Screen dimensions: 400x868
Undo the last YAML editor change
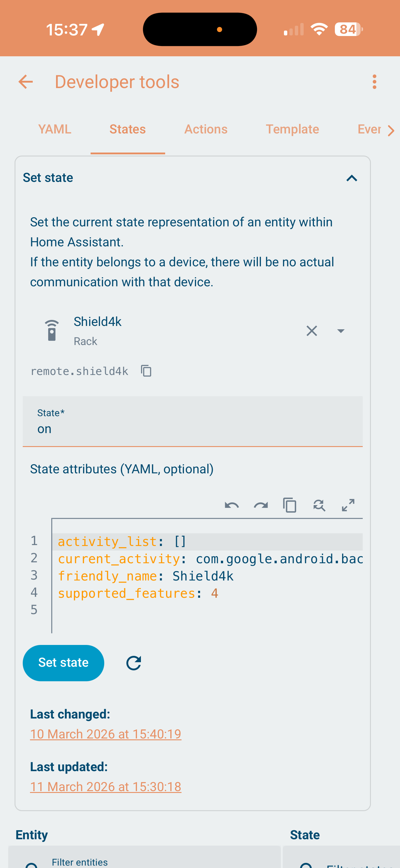(232, 505)
